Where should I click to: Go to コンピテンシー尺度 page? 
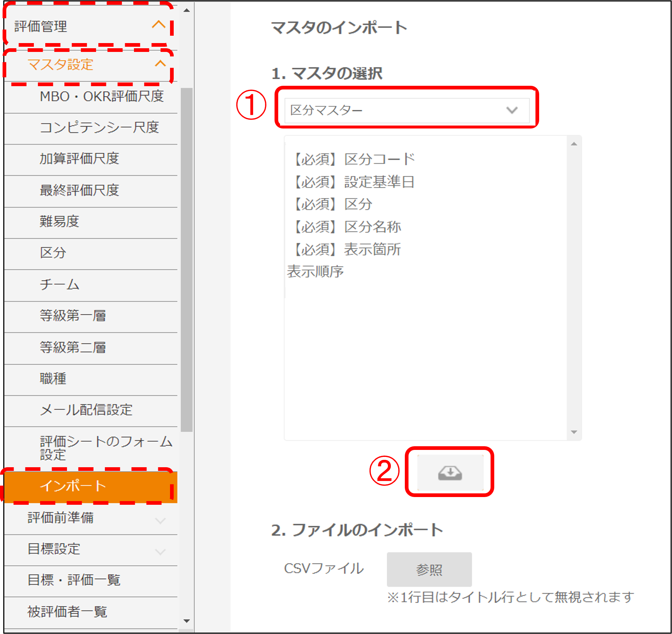click(x=99, y=128)
